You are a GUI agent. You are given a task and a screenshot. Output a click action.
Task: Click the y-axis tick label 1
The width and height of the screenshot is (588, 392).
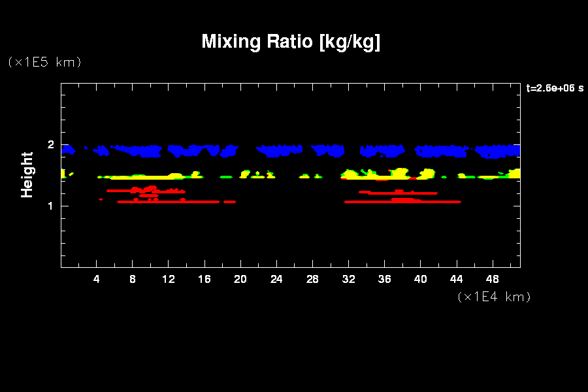[x=49, y=206]
